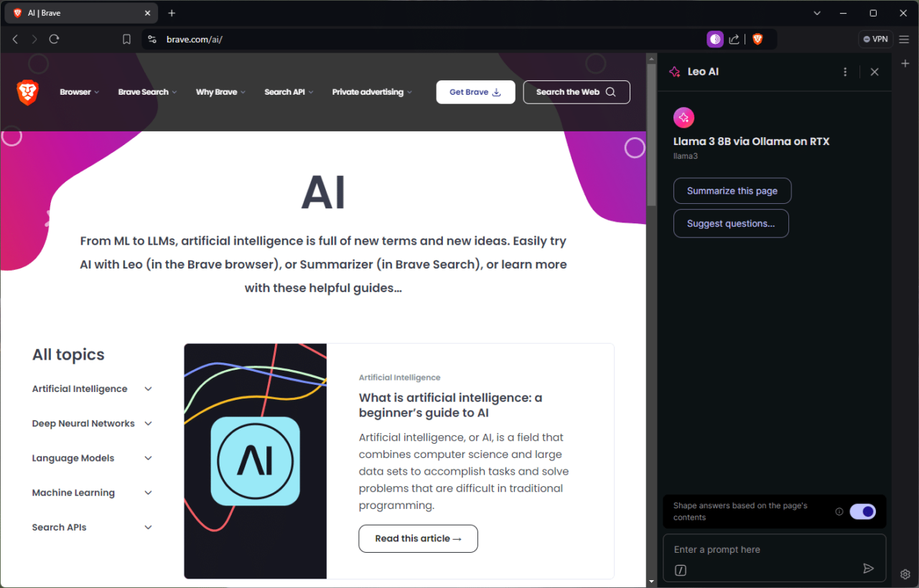Viewport: 919px width, 588px height.
Task: Open the hamburger menu in the toolbar
Action: pyautogui.click(x=904, y=39)
